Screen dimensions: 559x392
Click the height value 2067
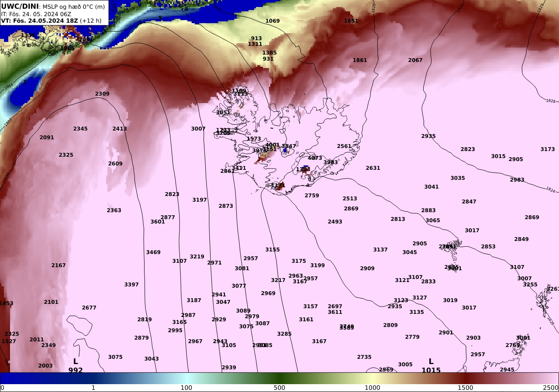click(415, 60)
